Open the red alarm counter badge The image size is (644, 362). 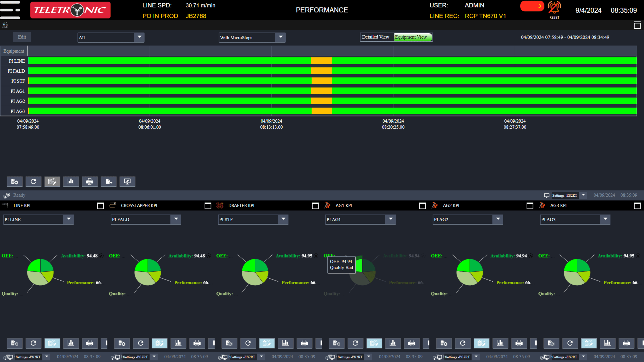tap(532, 6)
